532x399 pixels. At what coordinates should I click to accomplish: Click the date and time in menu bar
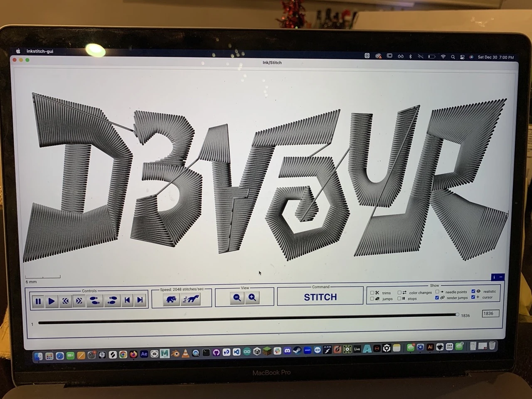point(496,57)
